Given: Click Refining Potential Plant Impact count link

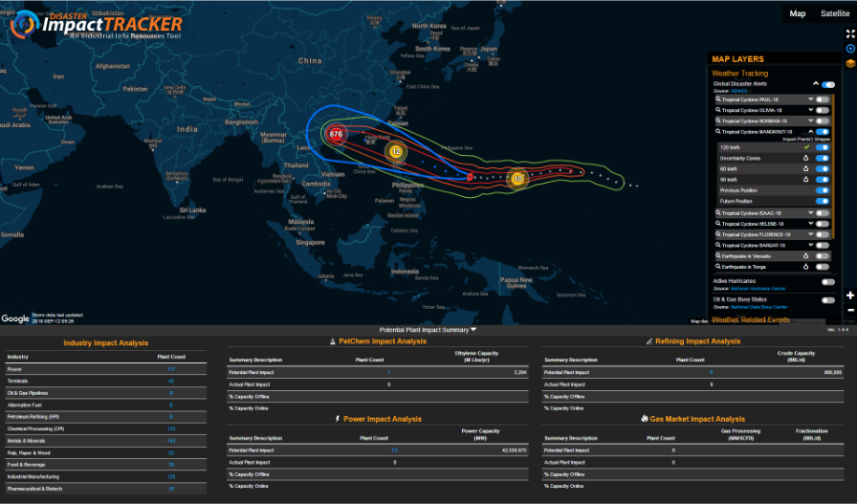Looking at the screenshot, I should click(711, 372).
